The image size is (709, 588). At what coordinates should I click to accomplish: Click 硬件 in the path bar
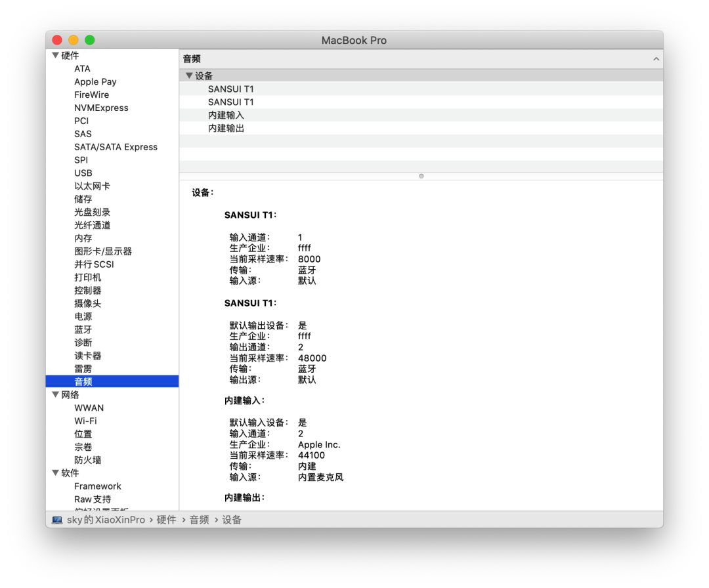166,520
